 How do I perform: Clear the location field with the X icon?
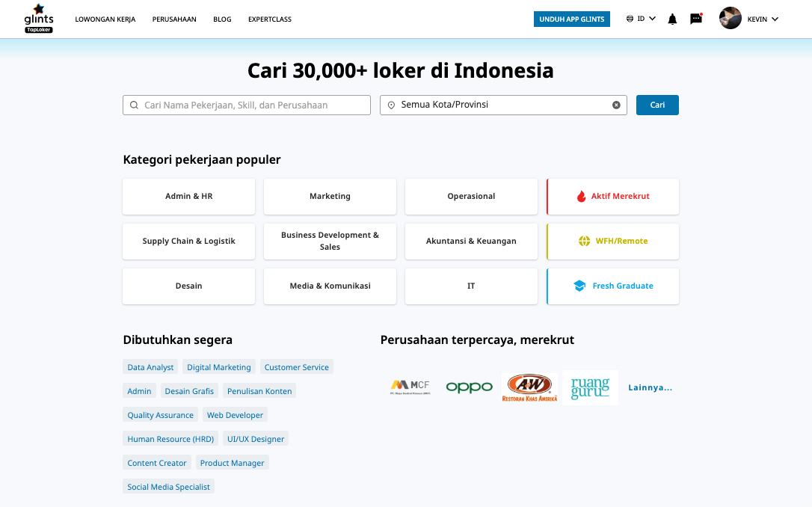(x=616, y=105)
